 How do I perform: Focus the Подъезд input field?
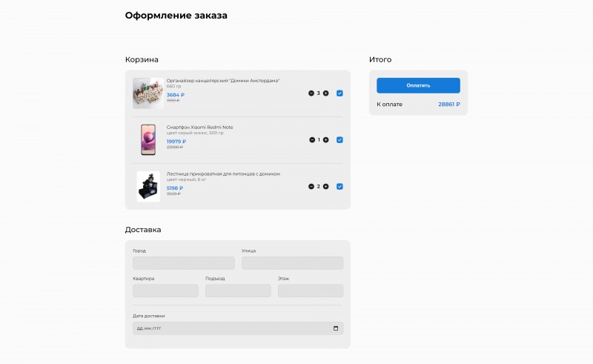(238, 291)
